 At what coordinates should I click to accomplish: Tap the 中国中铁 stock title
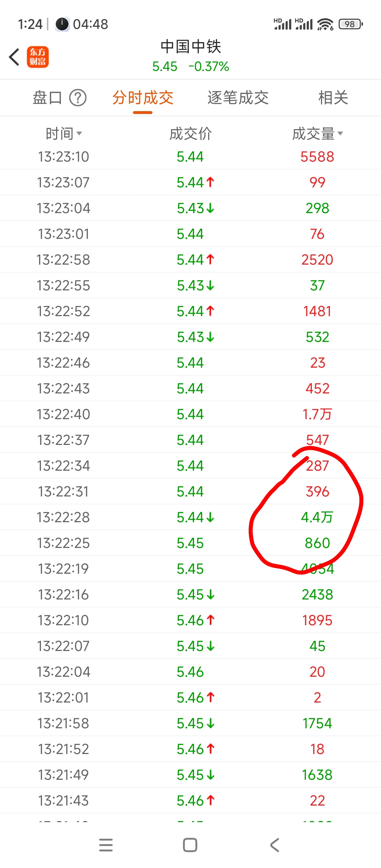(x=191, y=47)
